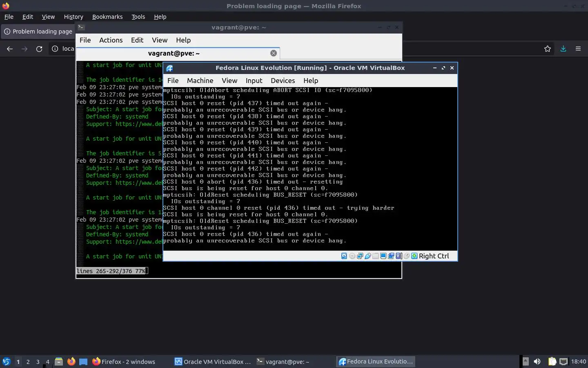Switch to workspace 3
The height and width of the screenshot is (368, 588).
38,361
